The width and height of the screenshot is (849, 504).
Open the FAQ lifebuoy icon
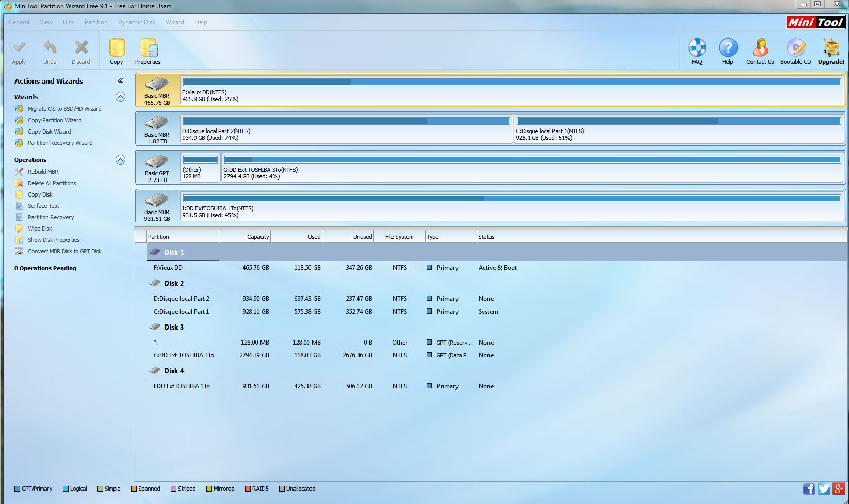697,47
